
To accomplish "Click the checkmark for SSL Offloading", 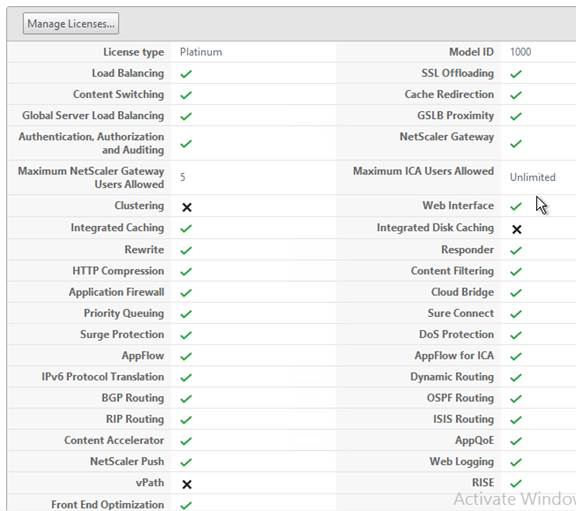I will click(x=516, y=74).
